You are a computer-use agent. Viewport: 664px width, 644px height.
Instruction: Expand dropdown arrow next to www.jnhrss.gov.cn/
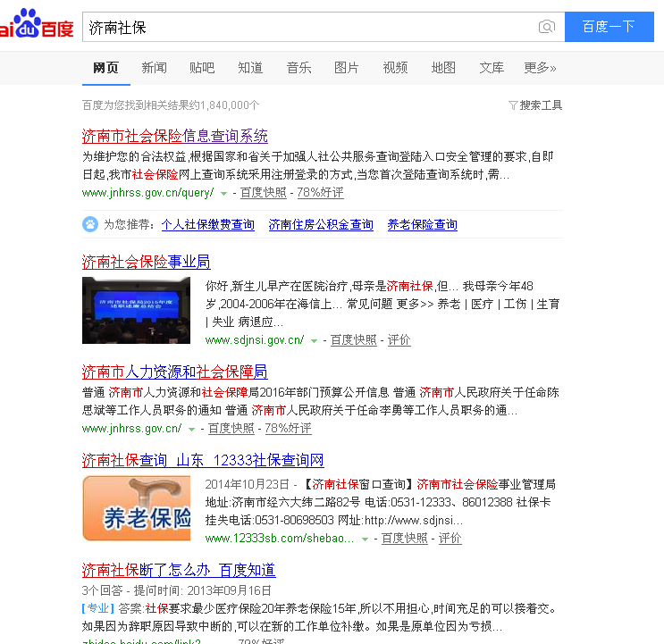click(x=191, y=429)
